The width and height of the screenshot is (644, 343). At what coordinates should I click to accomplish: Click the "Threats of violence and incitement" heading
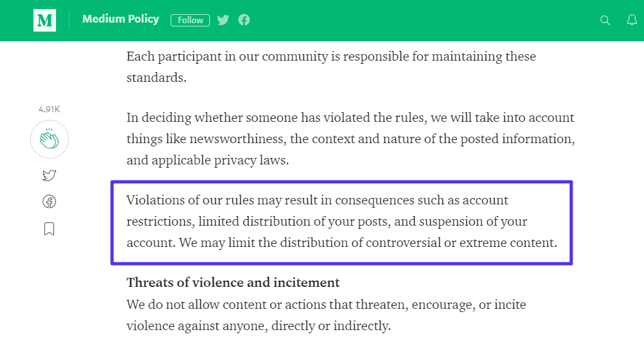tap(233, 282)
